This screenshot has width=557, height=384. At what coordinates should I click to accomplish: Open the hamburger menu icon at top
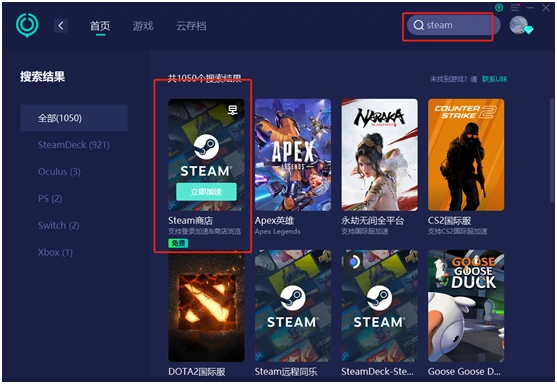coord(515,7)
